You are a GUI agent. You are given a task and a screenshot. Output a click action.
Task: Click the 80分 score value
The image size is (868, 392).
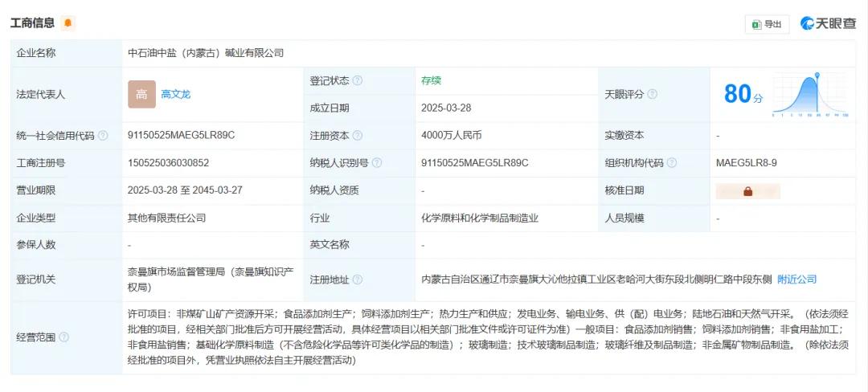point(743,94)
